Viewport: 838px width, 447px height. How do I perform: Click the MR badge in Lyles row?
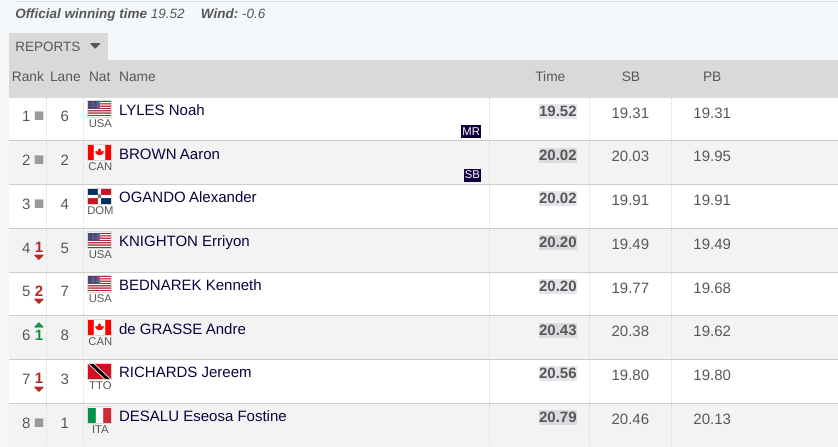coord(471,131)
